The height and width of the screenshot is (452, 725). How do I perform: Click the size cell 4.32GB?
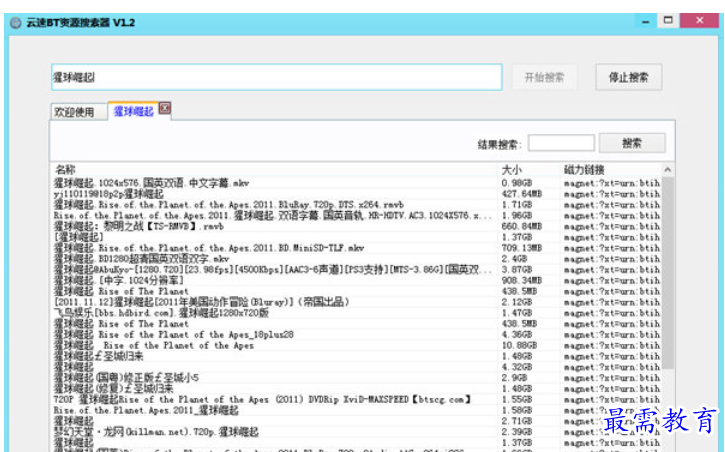pos(517,367)
